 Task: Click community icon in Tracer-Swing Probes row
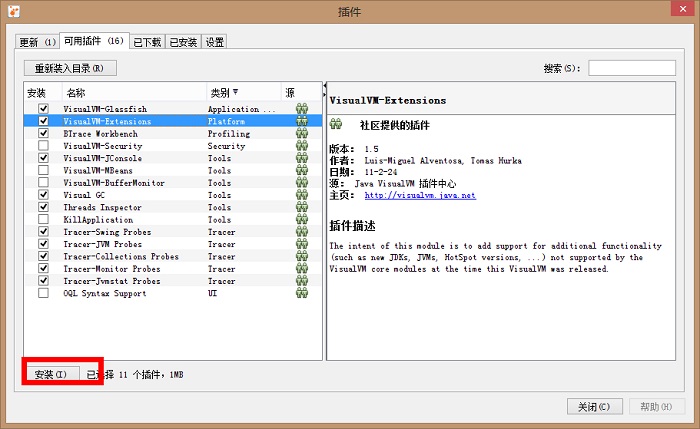pos(302,231)
